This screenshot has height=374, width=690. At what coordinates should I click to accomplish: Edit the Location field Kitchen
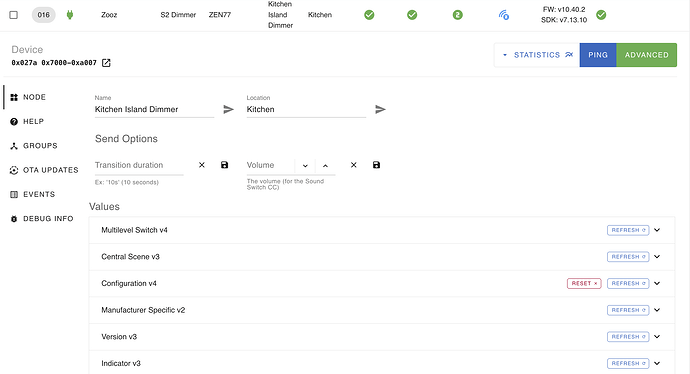(306, 110)
